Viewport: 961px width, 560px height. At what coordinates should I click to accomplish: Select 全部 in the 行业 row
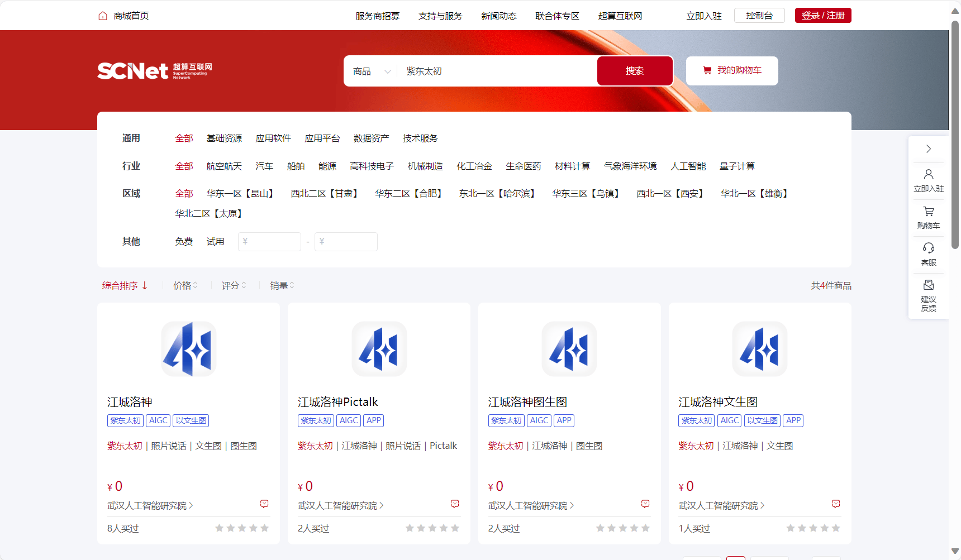[184, 166]
